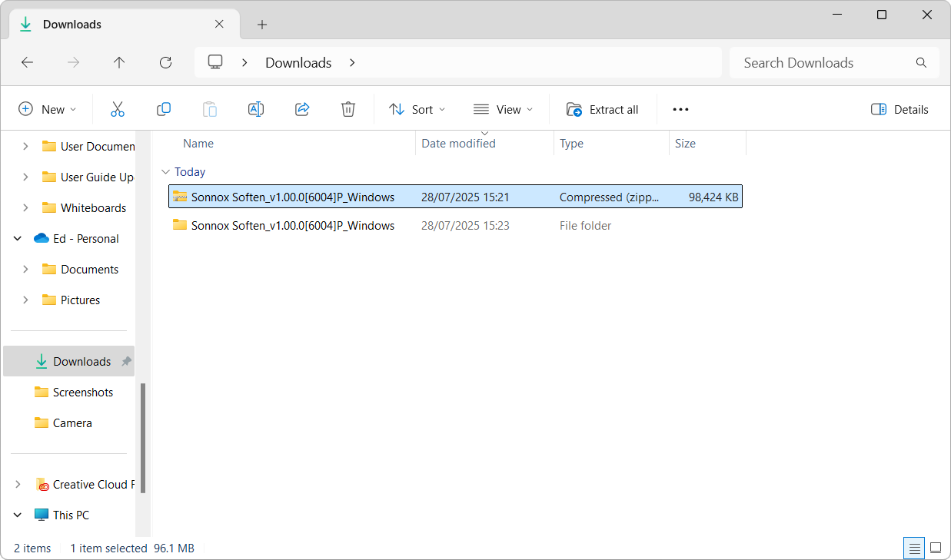Click chevron after Downloads in address bar
Viewport: 951px width, 560px height.
pyautogui.click(x=352, y=62)
